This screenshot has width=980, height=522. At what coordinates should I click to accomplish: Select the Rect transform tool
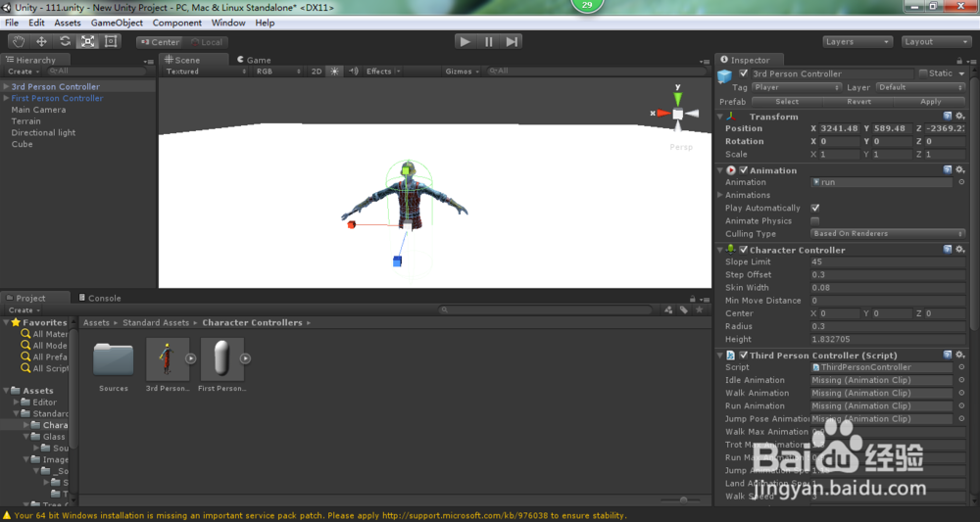[x=111, y=42]
